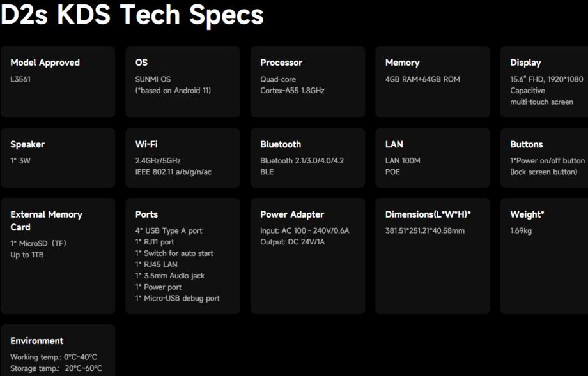Click the External Memory Card heading
The width and height of the screenshot is (588, 376).
pyautogui.click(x=46, y=221)
